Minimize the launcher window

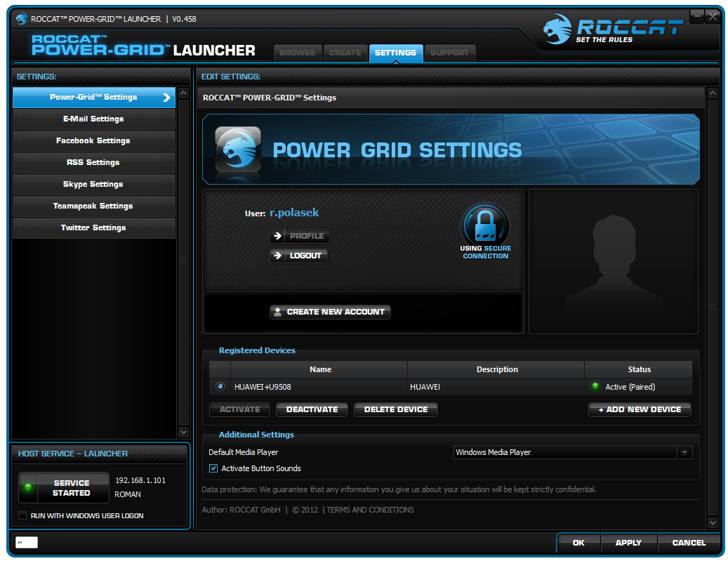click(697, 17)
